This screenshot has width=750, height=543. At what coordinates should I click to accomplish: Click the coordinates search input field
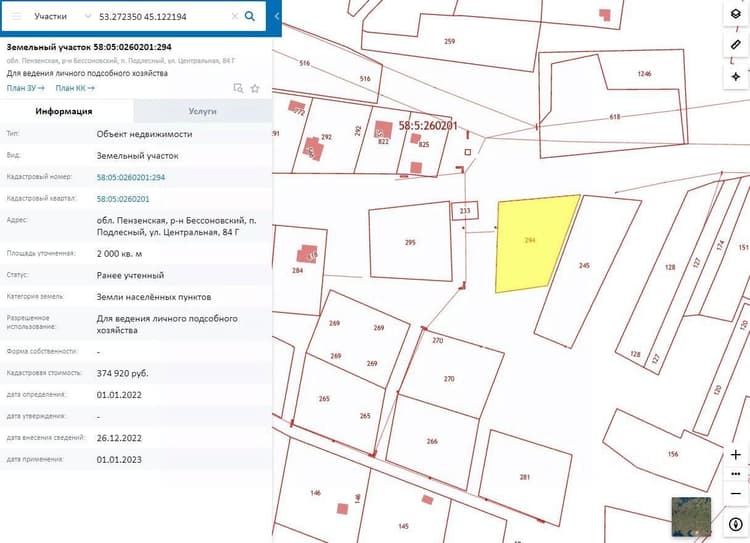pyautogui.click(x=162, y=16)
